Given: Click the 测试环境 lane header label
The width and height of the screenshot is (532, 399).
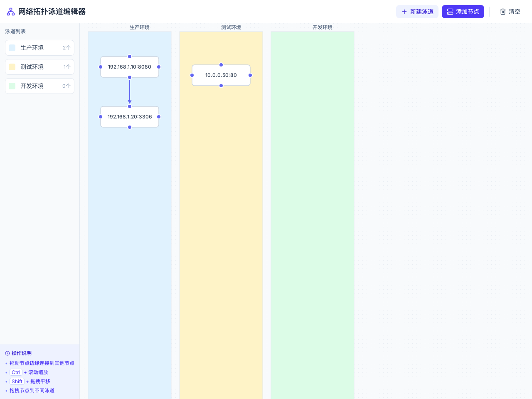Looking at the screenshot, I should (231, 27).
